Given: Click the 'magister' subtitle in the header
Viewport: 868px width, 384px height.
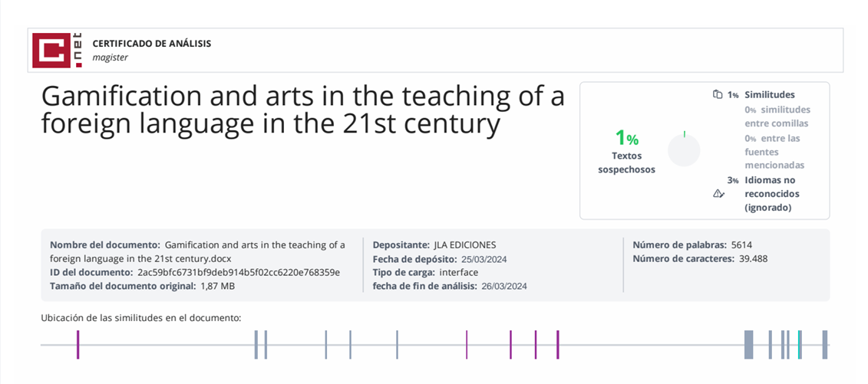Looking at the screenshot, I should (x=111, y=57).
